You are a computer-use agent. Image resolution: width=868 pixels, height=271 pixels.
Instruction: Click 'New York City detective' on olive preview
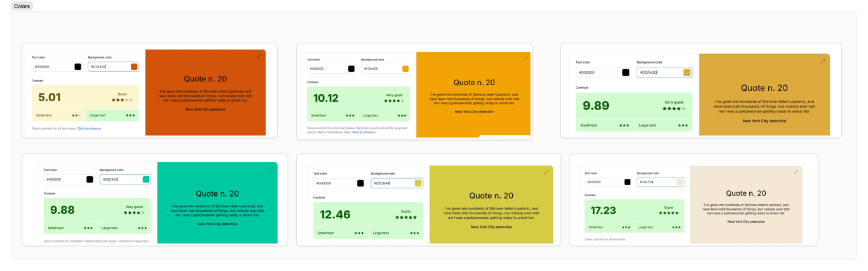491,227
